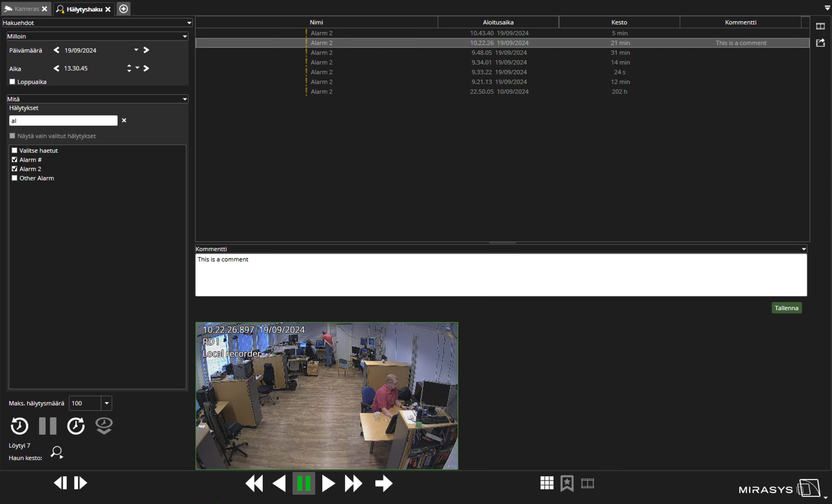
Task: Click the search backward in time icon
Action: point(19,426)
